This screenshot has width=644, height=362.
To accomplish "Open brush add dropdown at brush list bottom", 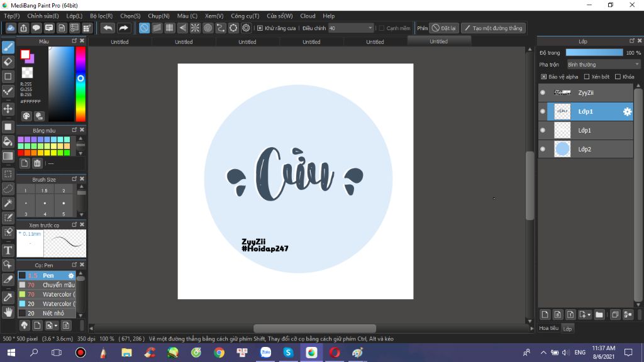I will pyautogui.click(x=56, y=326).
